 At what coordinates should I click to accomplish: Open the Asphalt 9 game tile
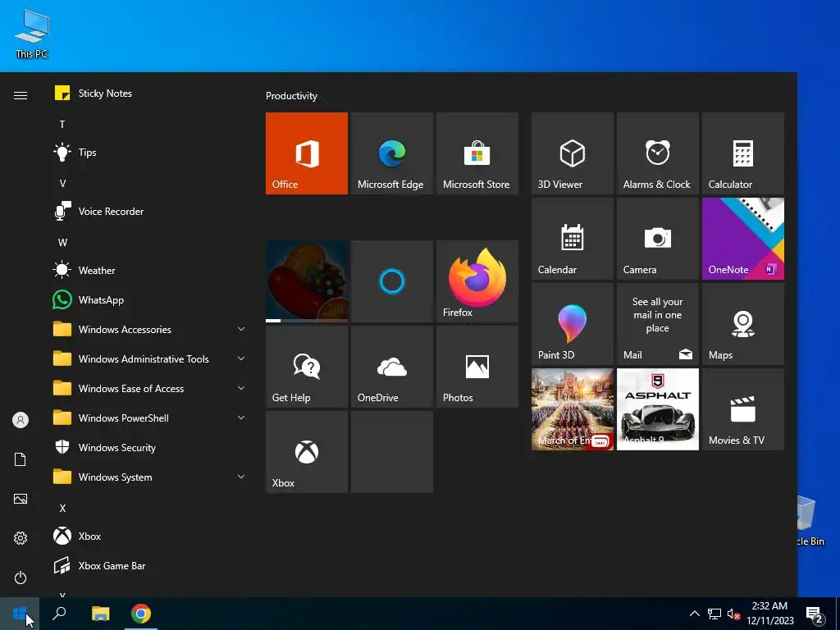(x=658, y=409)
